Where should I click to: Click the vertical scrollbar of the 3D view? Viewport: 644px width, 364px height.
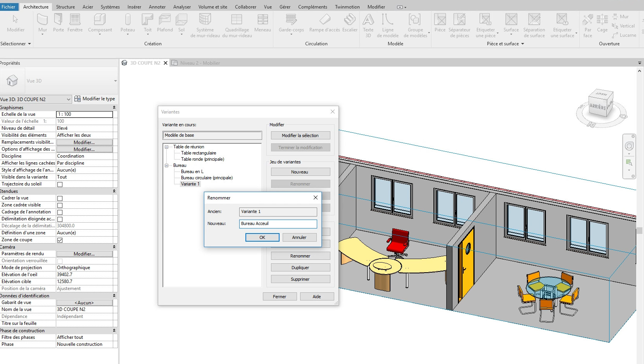click(639, 231)
